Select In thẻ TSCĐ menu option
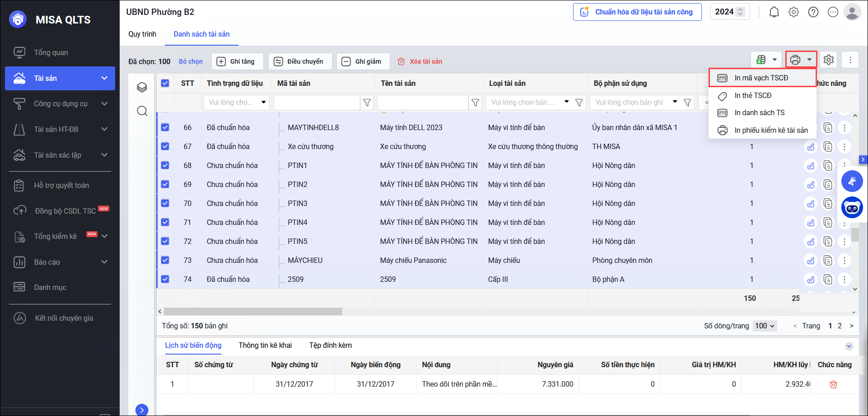Viewport: 868px width, 416px height. [753, 96]
